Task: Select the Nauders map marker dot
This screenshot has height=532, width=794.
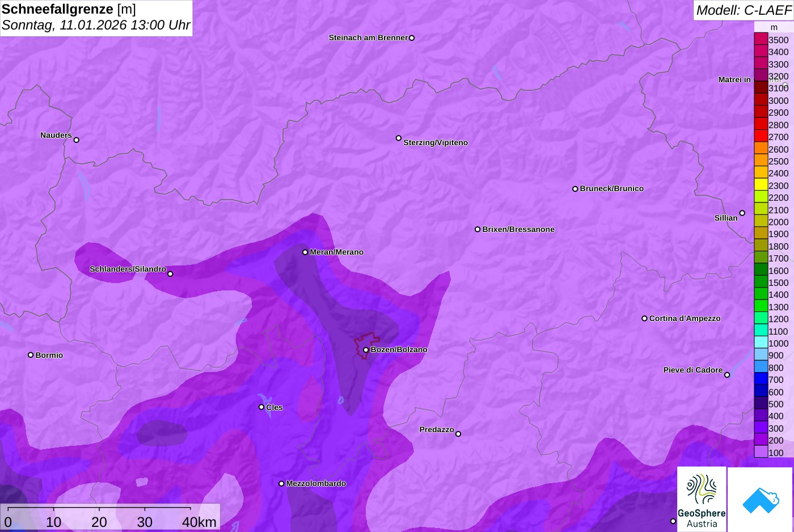Action: (77, 140)
